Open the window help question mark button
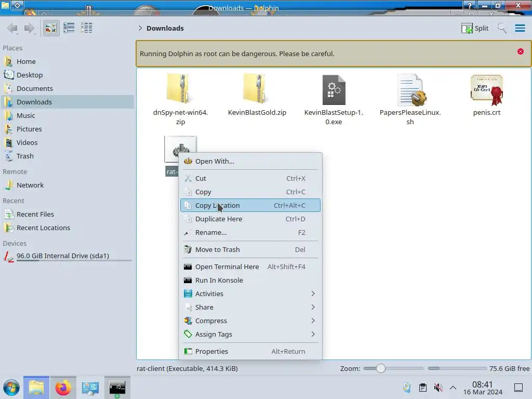This screenshot has width=532, height=399. tap(470, 5)
